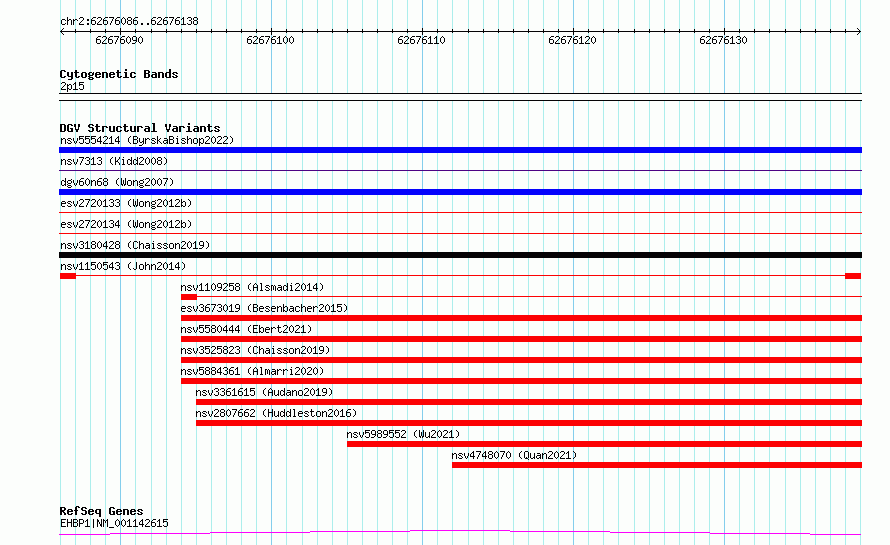This screenshot has width=890, height=545.
Task: Click the nsv5554214 (ByrskaBishop2022) variant label
Action: point(147,140)
